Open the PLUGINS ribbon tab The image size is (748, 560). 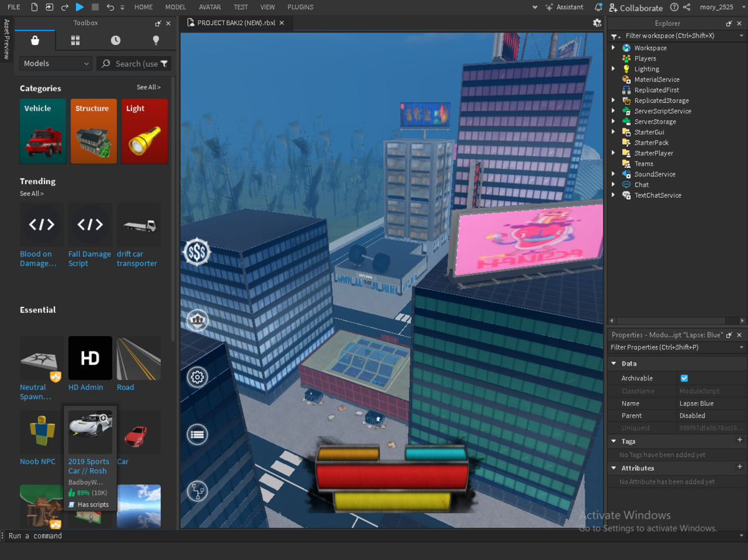coord(300,7)
